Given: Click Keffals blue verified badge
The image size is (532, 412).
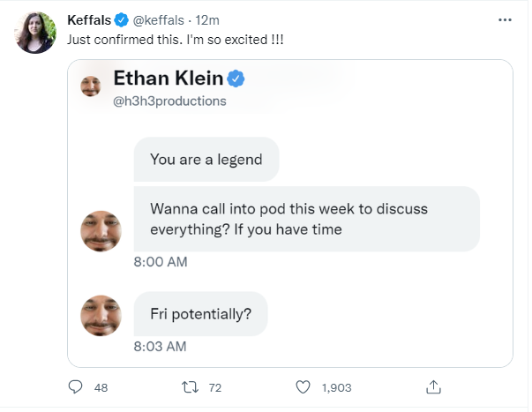Looking at the screenshot, I should (x=121, y=20).
